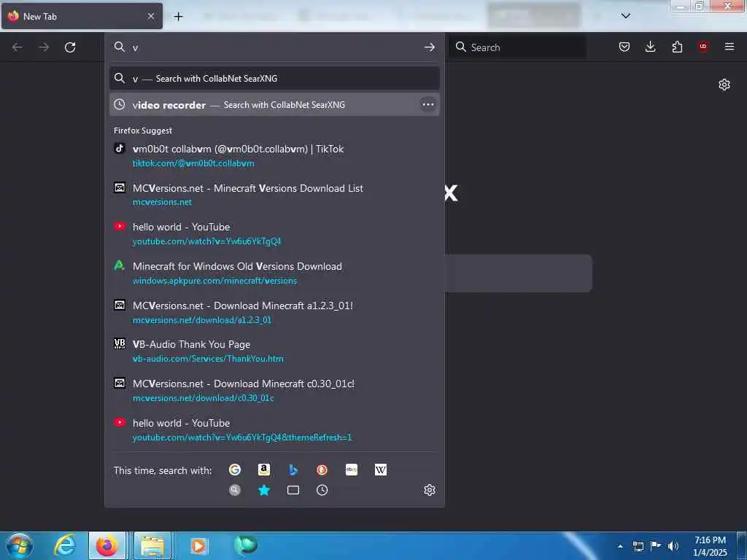Reload the page with the refresh icon

pos(70,47)
